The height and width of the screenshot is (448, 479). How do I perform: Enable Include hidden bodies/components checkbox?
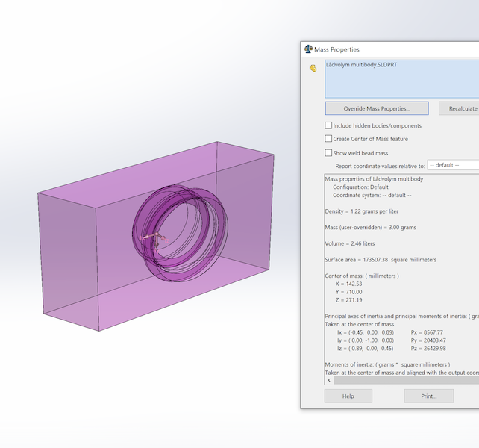point(329,125)
